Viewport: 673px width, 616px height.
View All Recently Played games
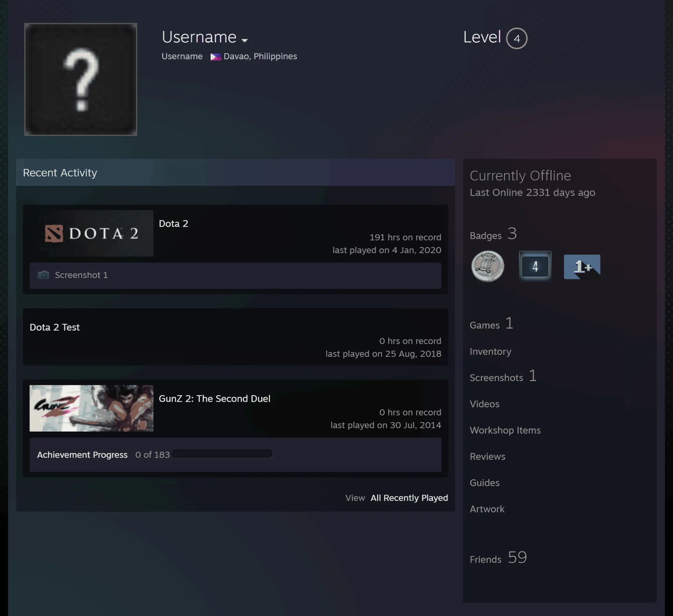coord(409,498)
